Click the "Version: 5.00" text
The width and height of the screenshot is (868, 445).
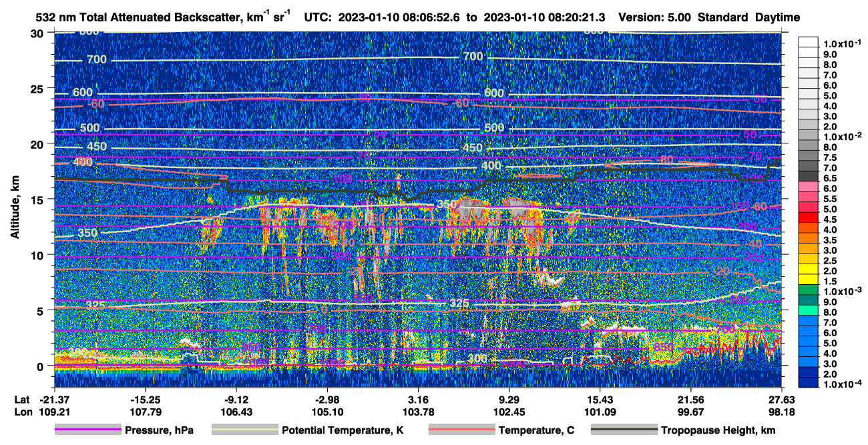click(x=655, y=17)
